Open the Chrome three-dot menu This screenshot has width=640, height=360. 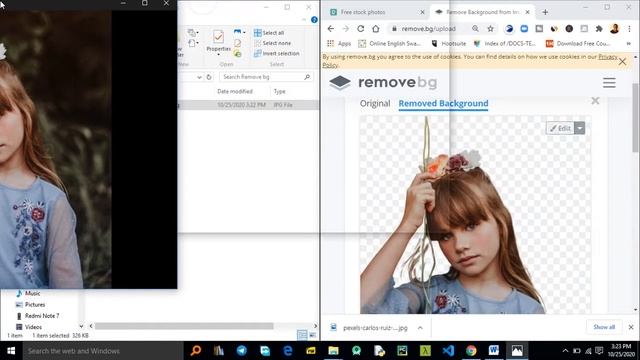pos(629,29)
